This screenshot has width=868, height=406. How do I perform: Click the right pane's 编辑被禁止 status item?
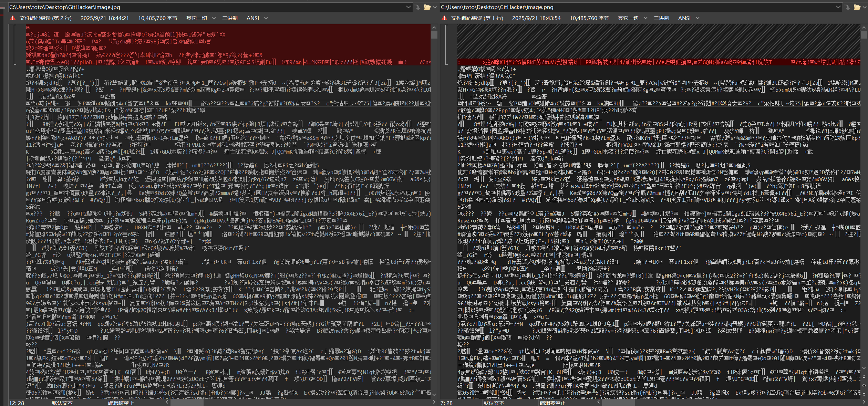tap(552, 403)
